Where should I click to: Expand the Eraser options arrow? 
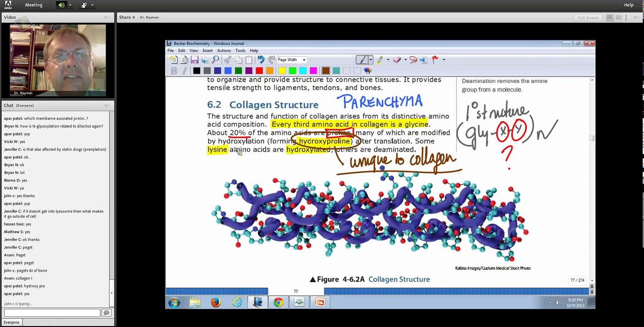point(405,59)
